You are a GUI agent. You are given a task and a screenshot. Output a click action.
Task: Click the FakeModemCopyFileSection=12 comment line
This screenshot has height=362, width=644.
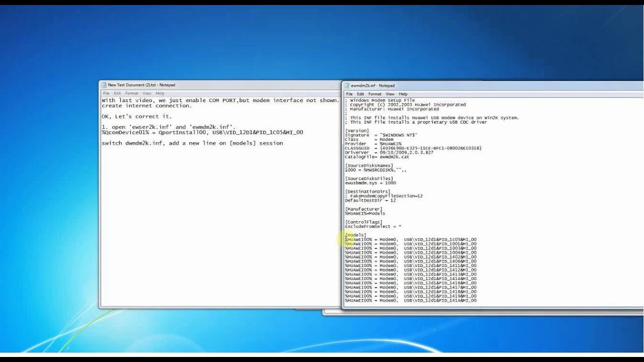[384, 196]
